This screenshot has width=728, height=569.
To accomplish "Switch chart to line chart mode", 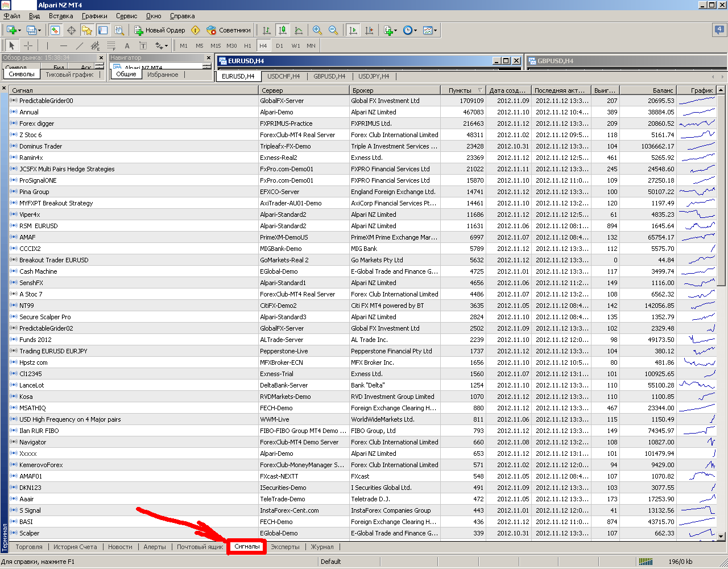I will pyautogui.click(x=298, y=30).
